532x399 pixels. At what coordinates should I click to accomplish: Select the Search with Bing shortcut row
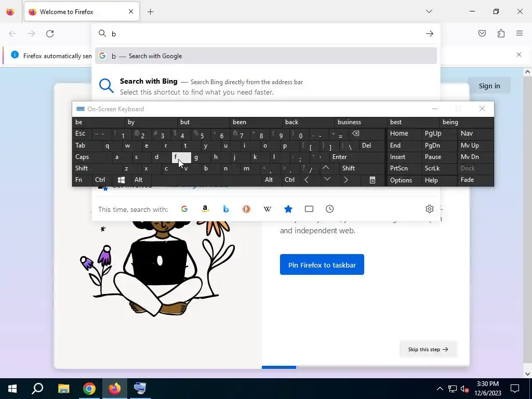(265, 87)
